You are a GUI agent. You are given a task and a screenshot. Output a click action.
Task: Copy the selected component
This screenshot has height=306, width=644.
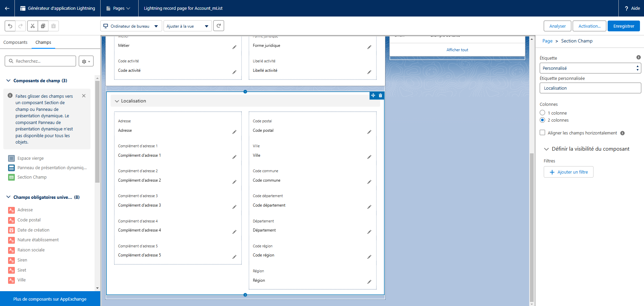coord(43,26)
